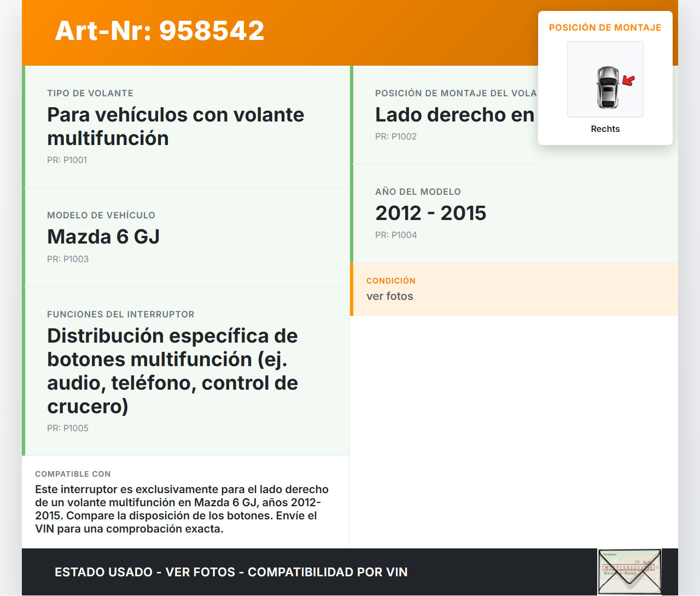
Task: Click the PR: P1001 code
Action: pyautogui.click(x=67, y=160)
